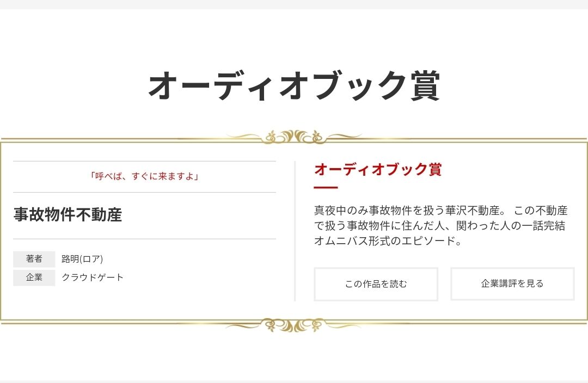Image resolution: width=588 pixels, height=383 pixels.
Task: Open 企業講評を見る to view the company review
Action: [512, 283]
